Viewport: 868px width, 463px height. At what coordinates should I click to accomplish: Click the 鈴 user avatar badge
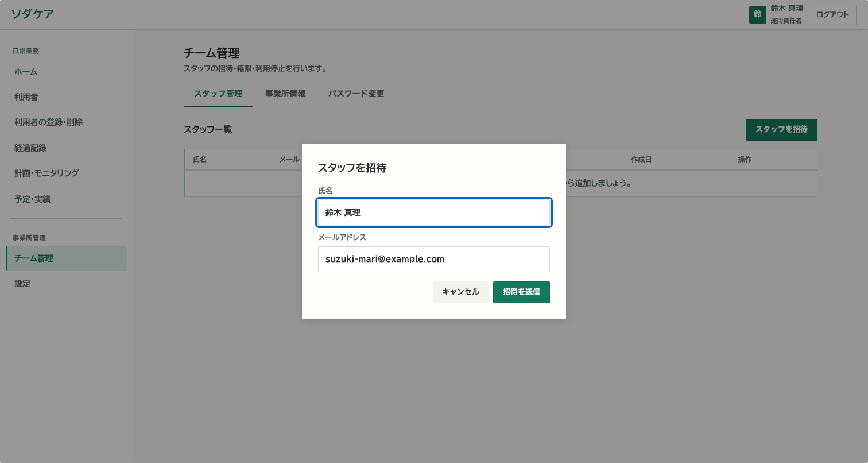click(757, 15)
